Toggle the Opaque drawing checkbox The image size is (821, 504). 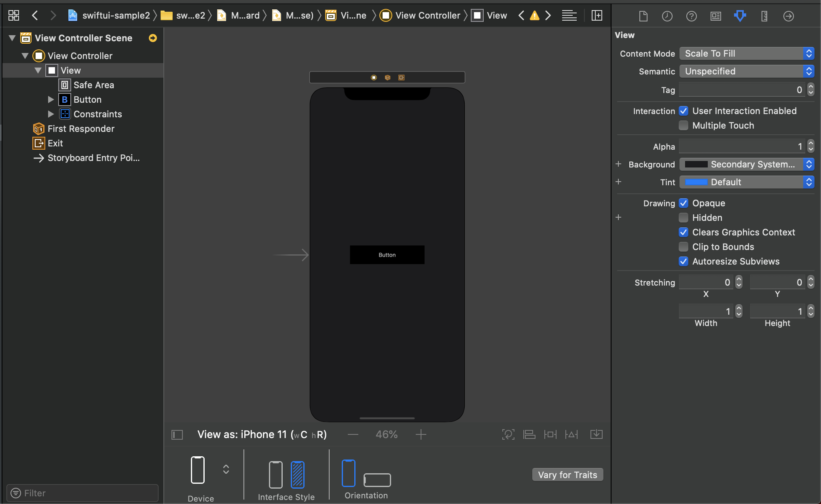click(684, 202)
